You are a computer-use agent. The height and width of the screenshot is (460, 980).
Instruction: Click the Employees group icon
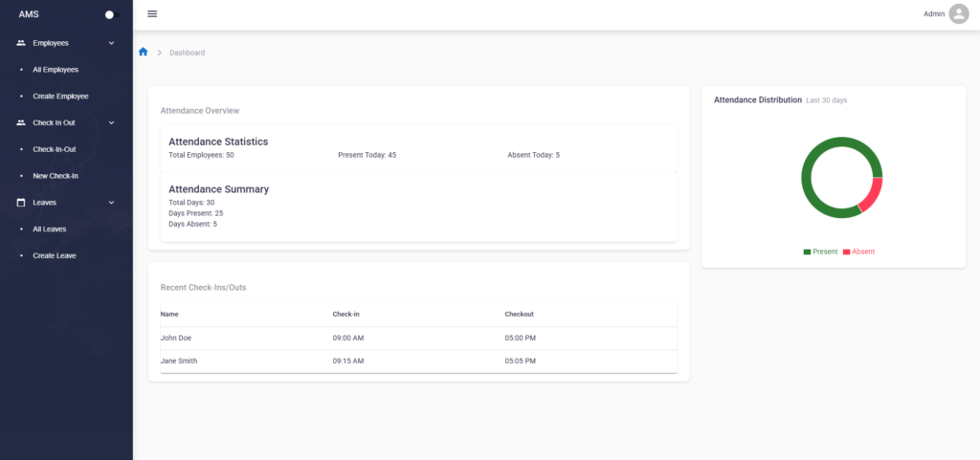21,43
